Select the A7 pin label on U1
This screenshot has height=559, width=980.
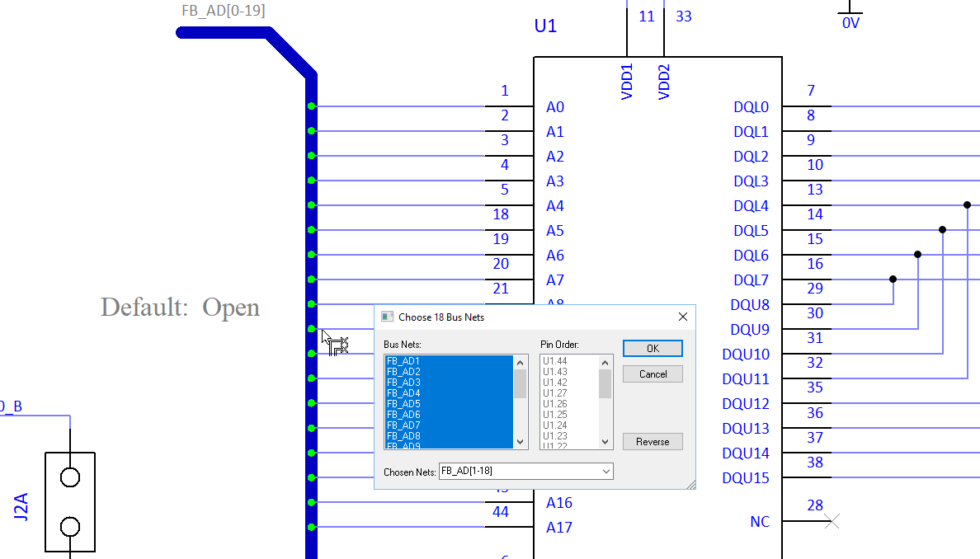pos(555,279)
